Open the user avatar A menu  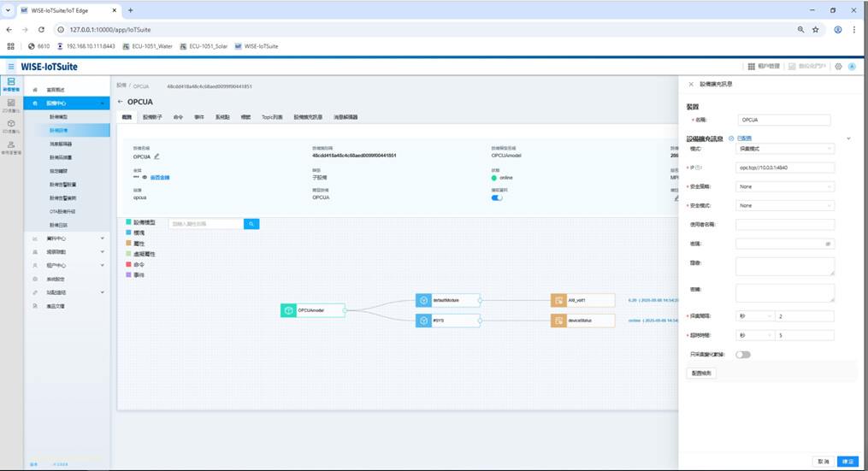[852, 67]
